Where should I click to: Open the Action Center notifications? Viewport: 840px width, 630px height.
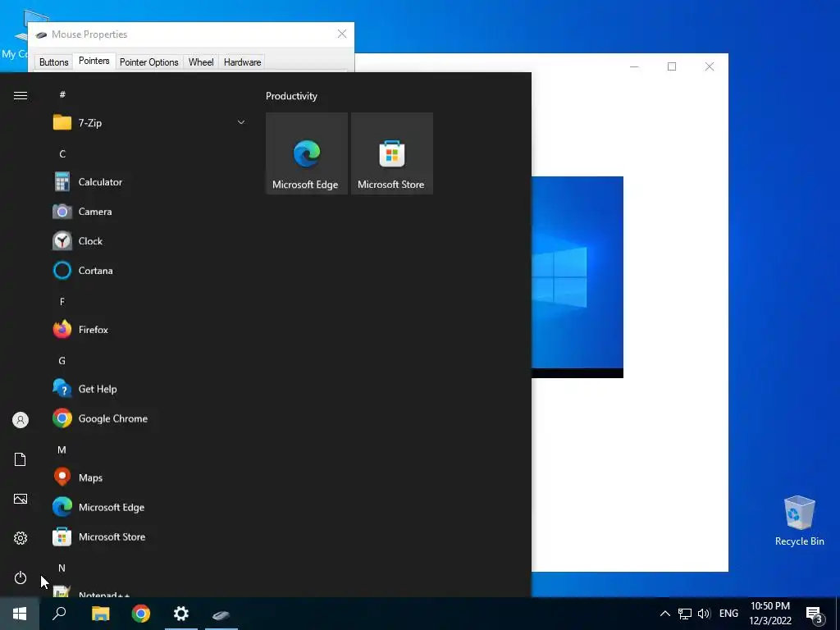click(815, 614)
